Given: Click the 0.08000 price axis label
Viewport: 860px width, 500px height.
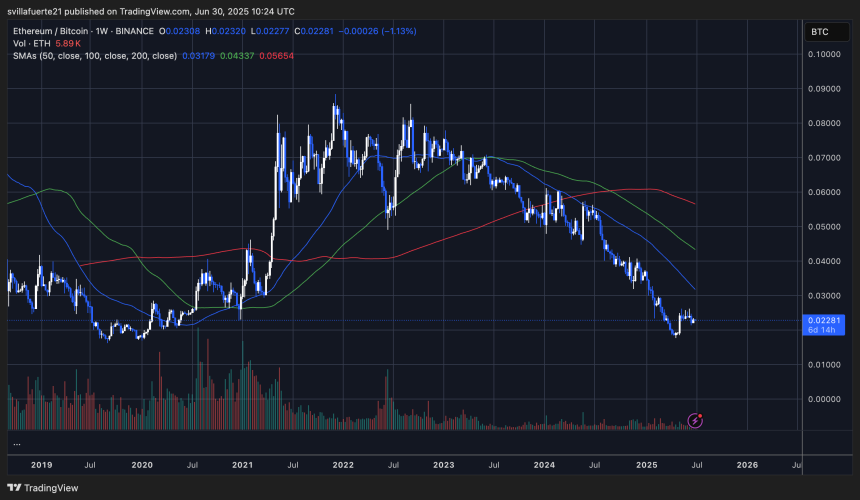Looking at the screenshot, I should pos(824,123).
